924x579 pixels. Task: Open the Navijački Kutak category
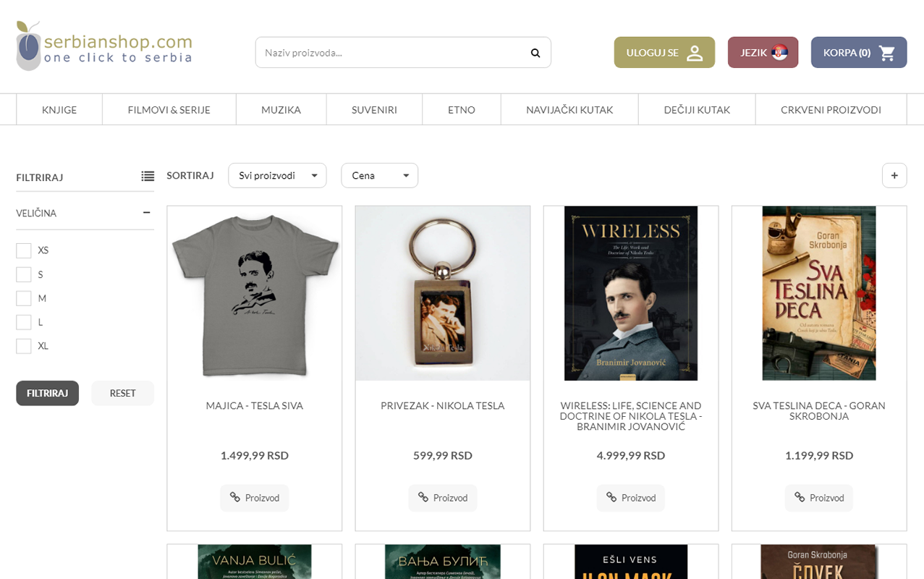click(569, 110)
